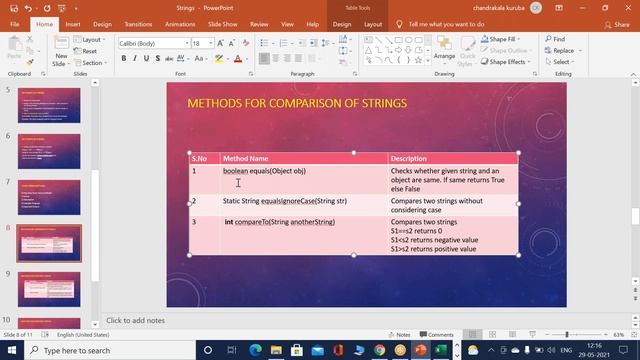This screenshot has width=640, height=360.
Task: Switch to Slide Sorter view icon
Action: coord(493,334)
